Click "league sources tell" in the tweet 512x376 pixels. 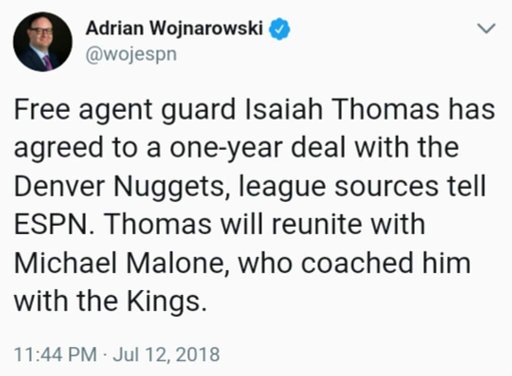pyautogui.click(x=362, y=186)
